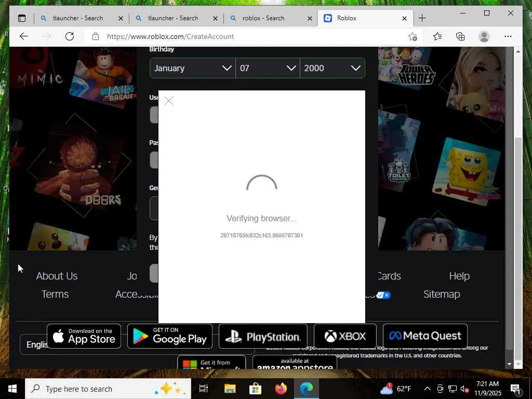532x399 pixels.
Task: Click the muted volume tray icon
Action: click(x=465, y=389)
